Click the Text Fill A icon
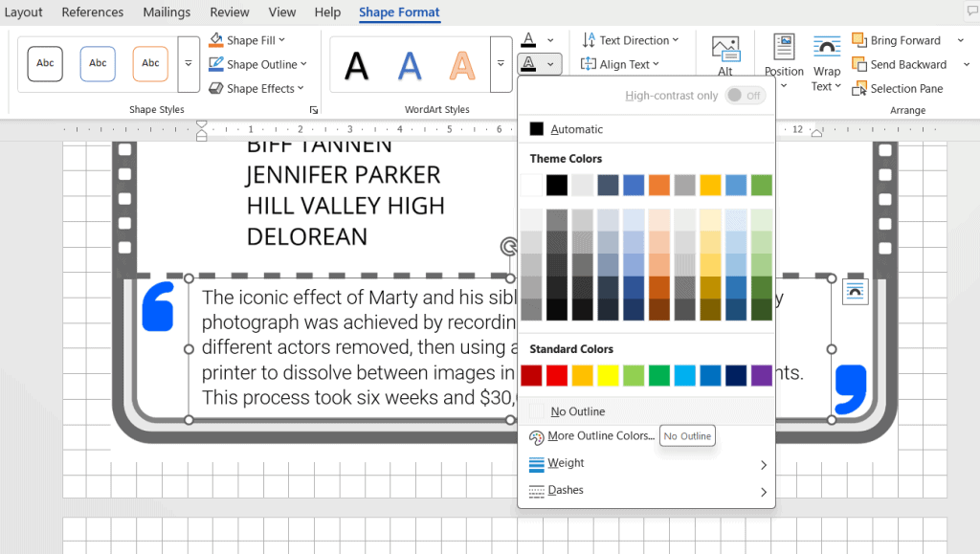Viewport: 980px width, 554px height. click(x=528, y=40)
